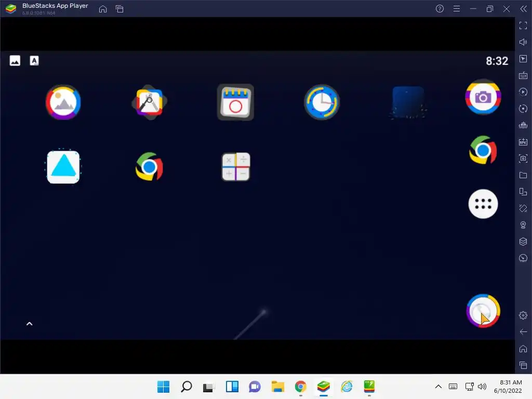
Task: Toggle the cursor lock sidebar icon
Action: (x=523, y=59)
